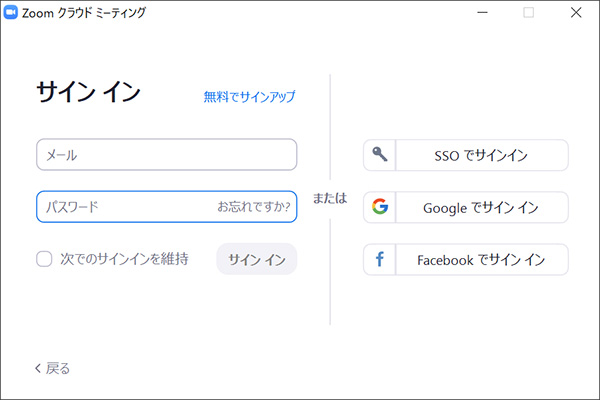
Task: Focus the メール input field
Action: tap(166, 155)
